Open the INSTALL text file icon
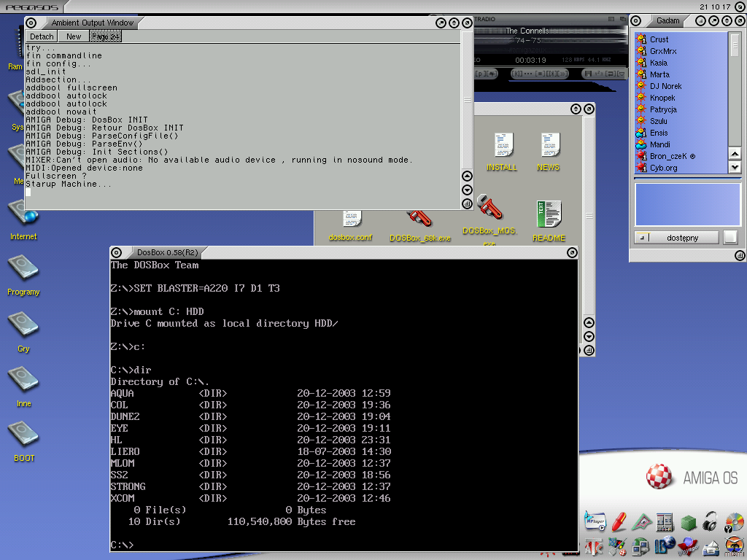747x560 pixels. [503, 145]
